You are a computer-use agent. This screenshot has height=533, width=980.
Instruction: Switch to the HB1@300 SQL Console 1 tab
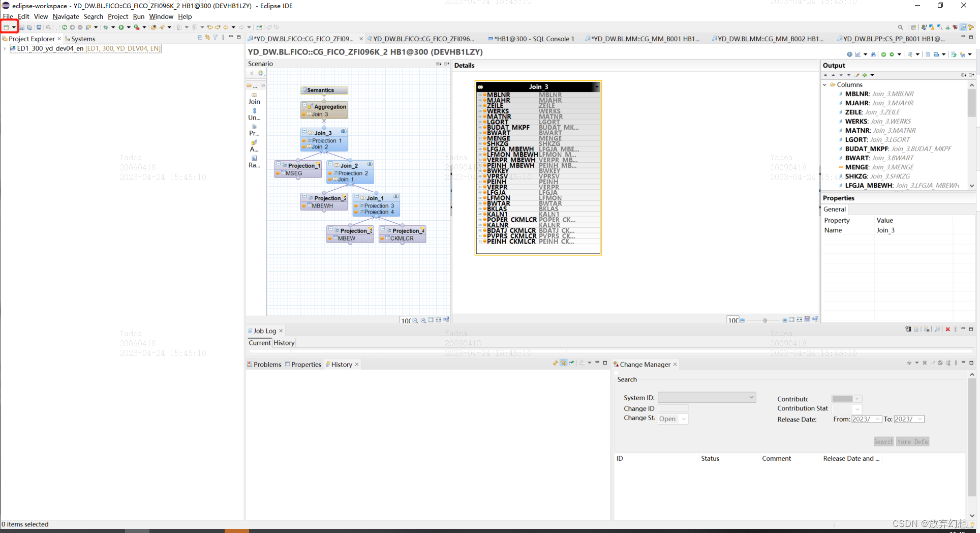coord(531,39)
